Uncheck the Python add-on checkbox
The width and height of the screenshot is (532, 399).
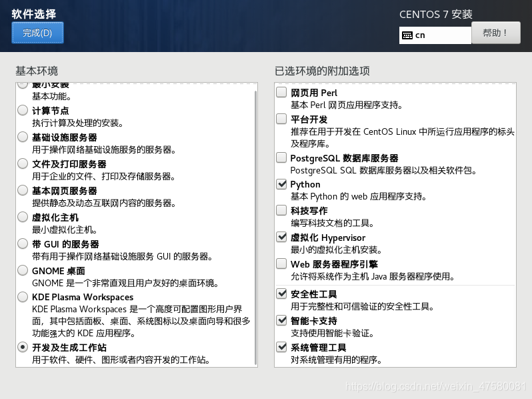(281, 184)
